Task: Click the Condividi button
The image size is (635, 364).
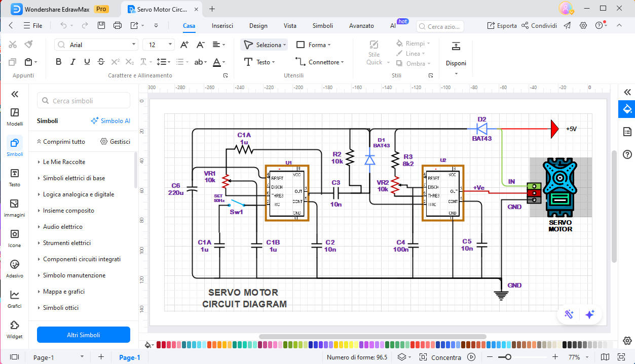Action: 539,25
